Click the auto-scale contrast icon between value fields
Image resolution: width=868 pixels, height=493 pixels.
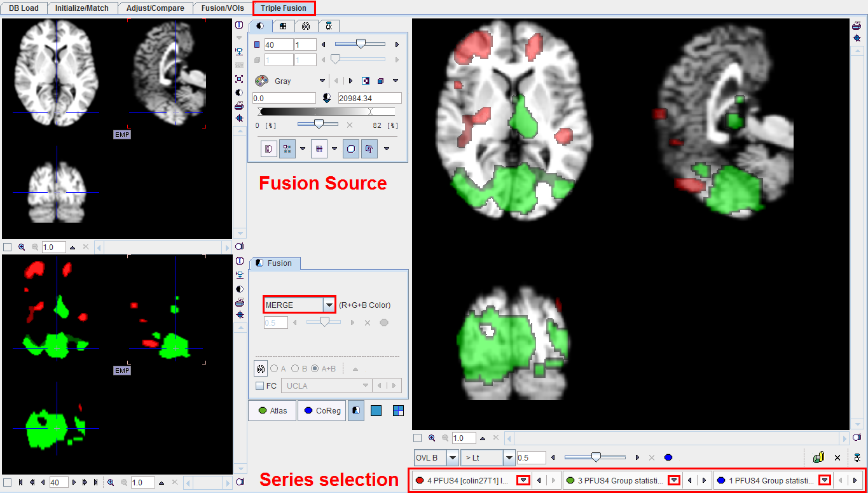point(327,98)
